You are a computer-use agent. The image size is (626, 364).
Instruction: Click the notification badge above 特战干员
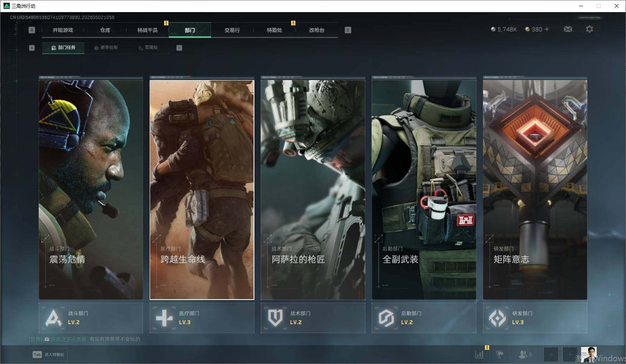tap(166, 23)
